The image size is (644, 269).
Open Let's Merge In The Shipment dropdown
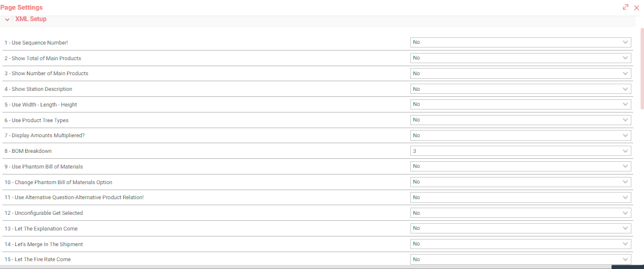pos(520,244)
